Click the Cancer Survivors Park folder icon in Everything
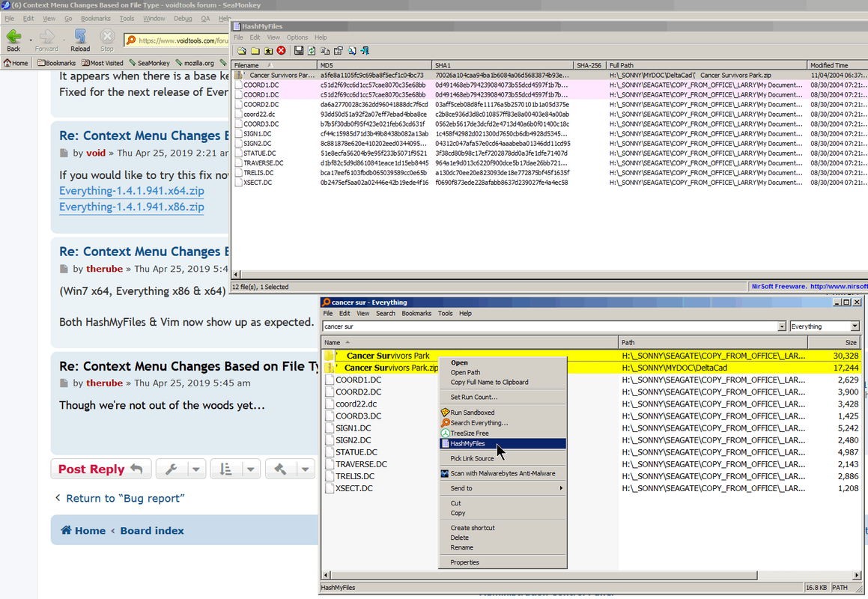 (329, 356)
